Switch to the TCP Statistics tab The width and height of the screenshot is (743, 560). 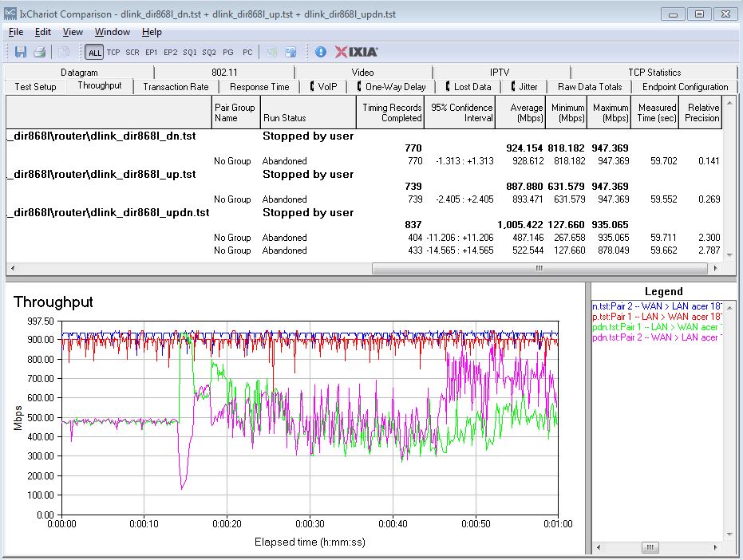(x=654, y=73)
